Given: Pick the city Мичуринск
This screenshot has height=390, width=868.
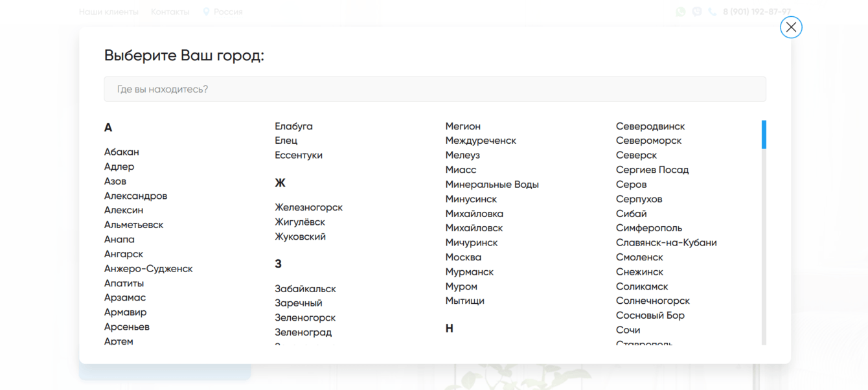Looking at the screenshot, I should pos(472,243).
